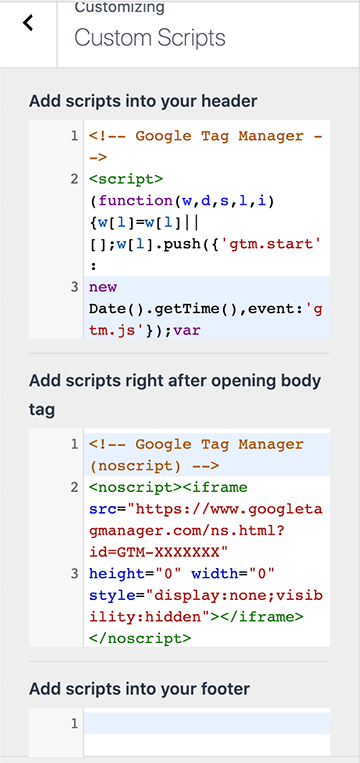
Task: Select line number 3 in header editor gutter
Action: (x=74, y=287)
